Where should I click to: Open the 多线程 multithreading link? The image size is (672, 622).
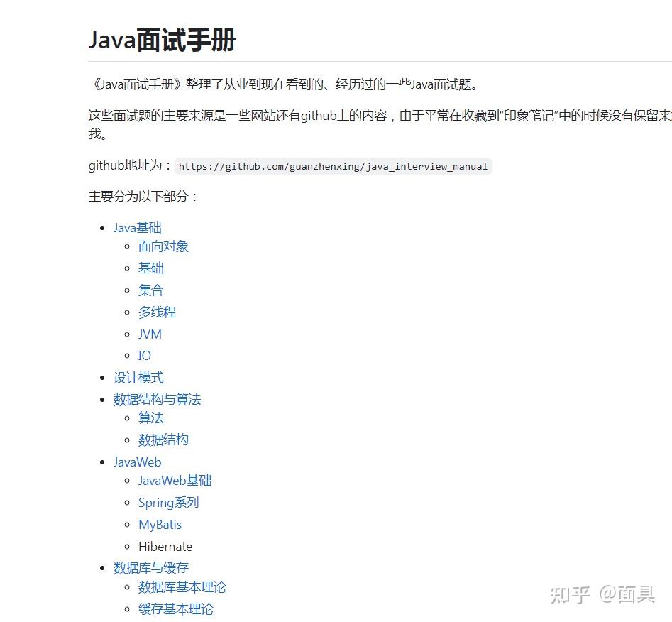pos(157,312)
